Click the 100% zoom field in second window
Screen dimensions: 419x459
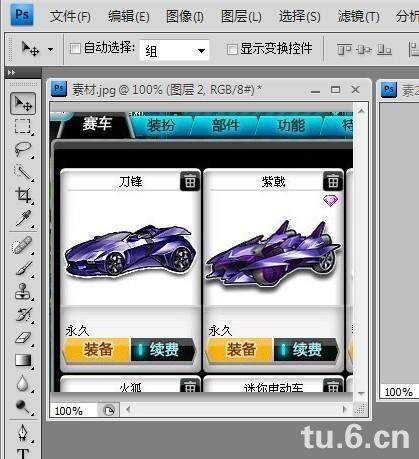pos(399,392)
